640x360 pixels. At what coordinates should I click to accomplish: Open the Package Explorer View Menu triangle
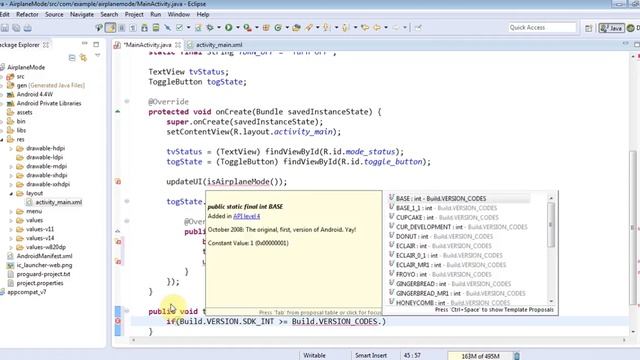pyautogui.click(x=97, y=55)
